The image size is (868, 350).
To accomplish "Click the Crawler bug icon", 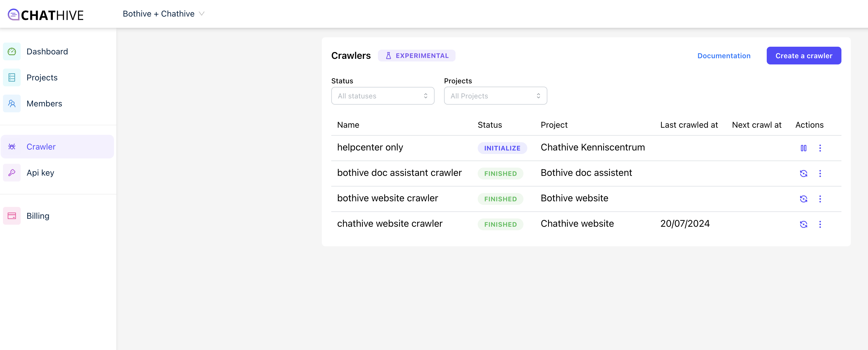I will click(x=12, y=147).
